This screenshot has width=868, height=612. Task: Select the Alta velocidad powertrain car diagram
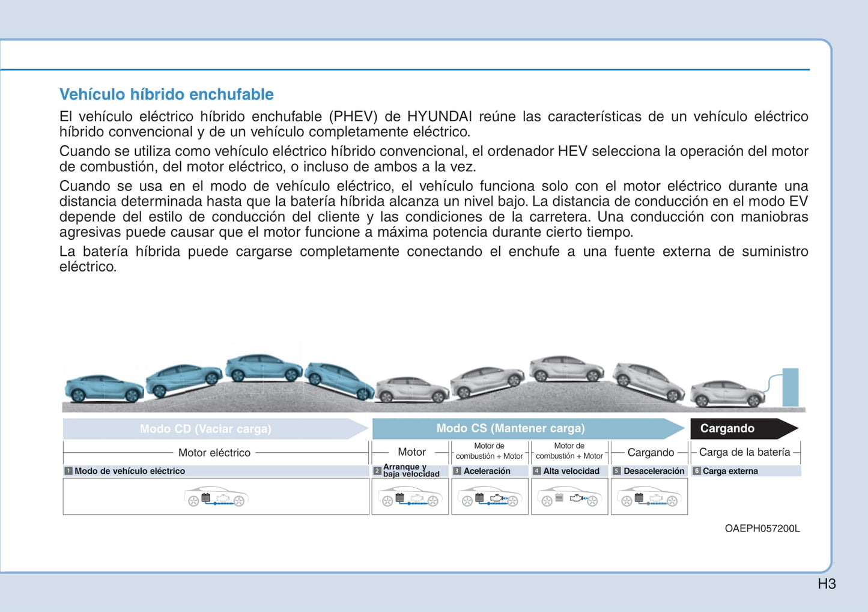[569, 497]
